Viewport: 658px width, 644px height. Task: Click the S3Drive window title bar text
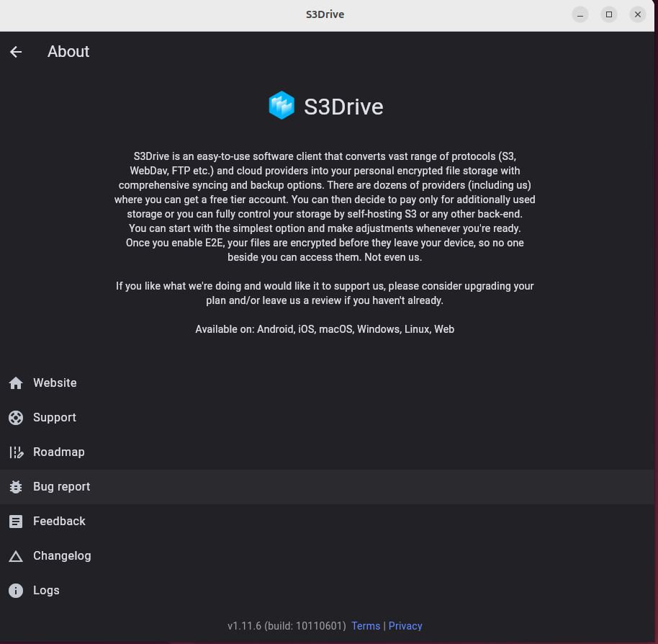[325, 14]
